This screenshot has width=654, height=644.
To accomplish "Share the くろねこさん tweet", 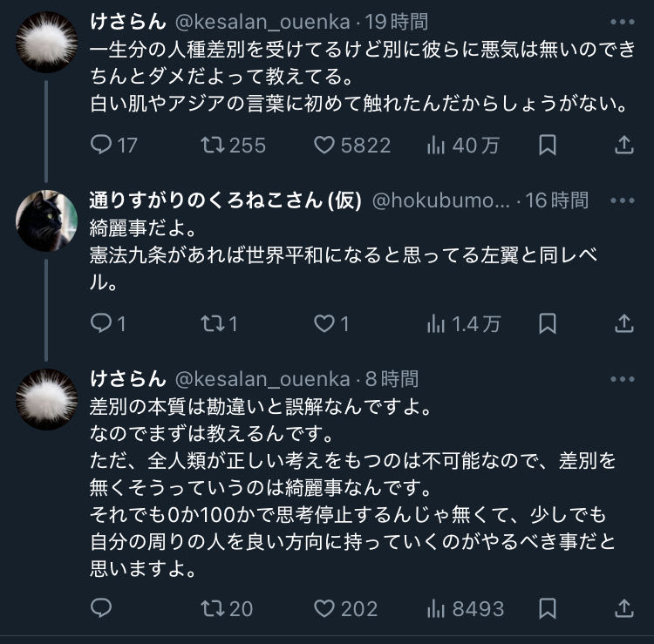I will pos(624,324).
